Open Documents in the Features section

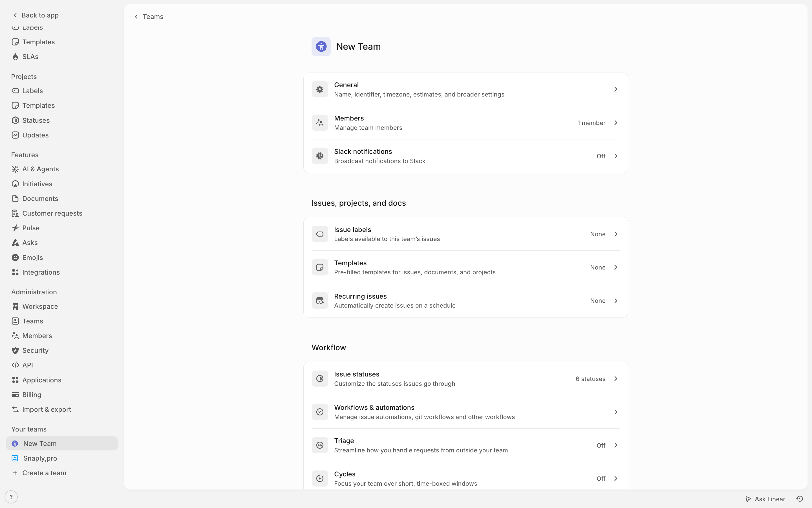tap(62, 199)
